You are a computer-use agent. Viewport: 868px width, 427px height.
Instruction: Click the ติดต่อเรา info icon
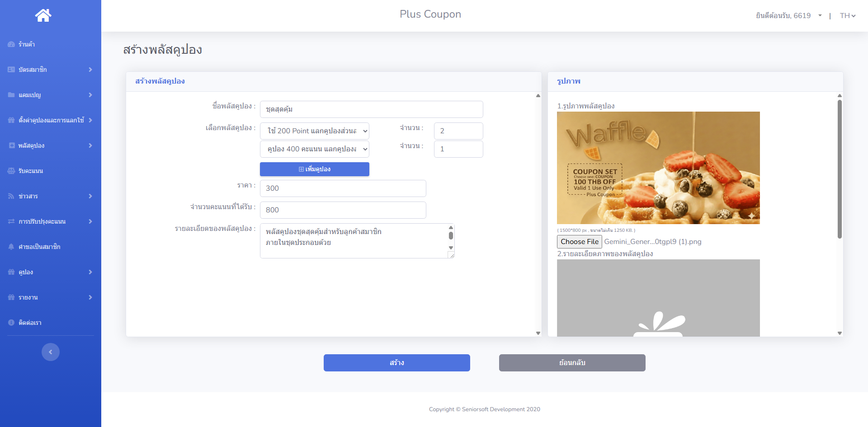pos(11,323)
